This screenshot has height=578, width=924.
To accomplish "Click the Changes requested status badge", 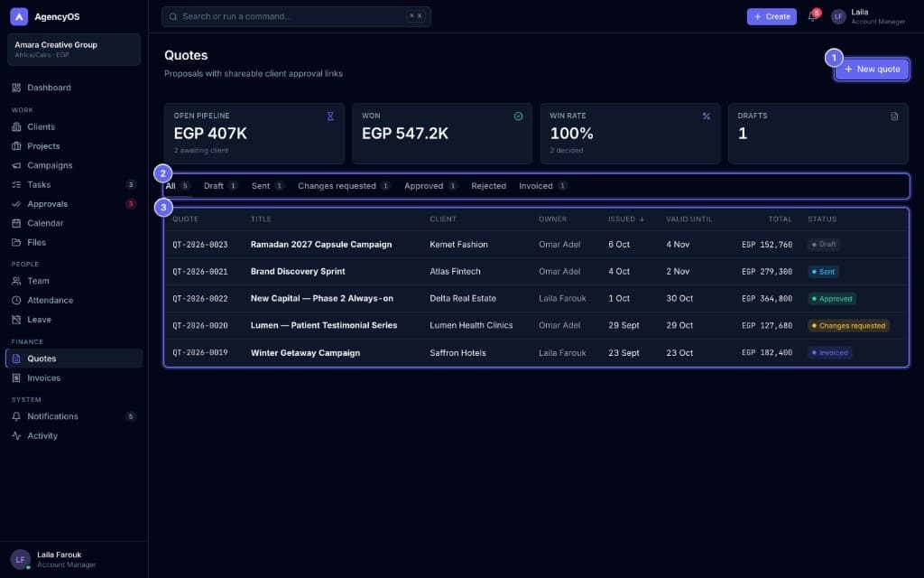I will (x=848, y=325).
